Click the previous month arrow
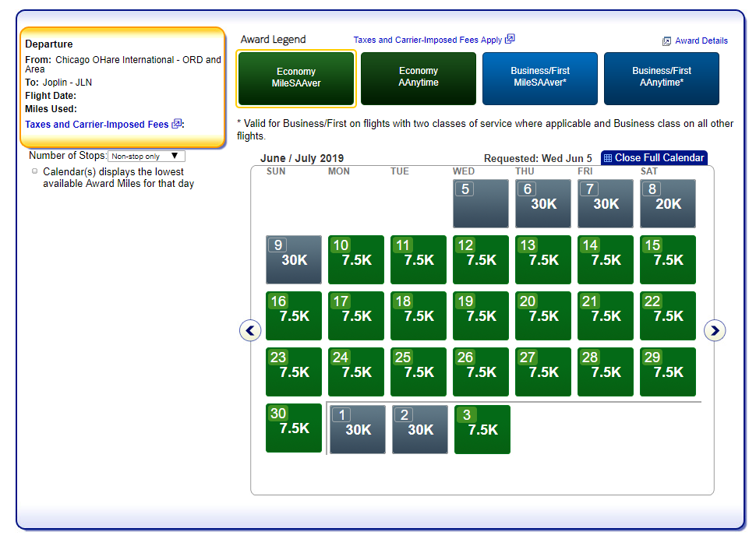 249,330
